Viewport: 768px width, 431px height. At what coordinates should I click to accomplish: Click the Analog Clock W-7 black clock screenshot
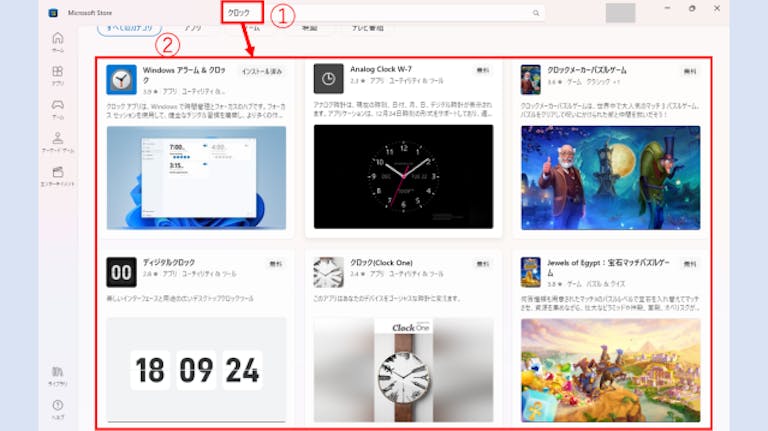404,176
